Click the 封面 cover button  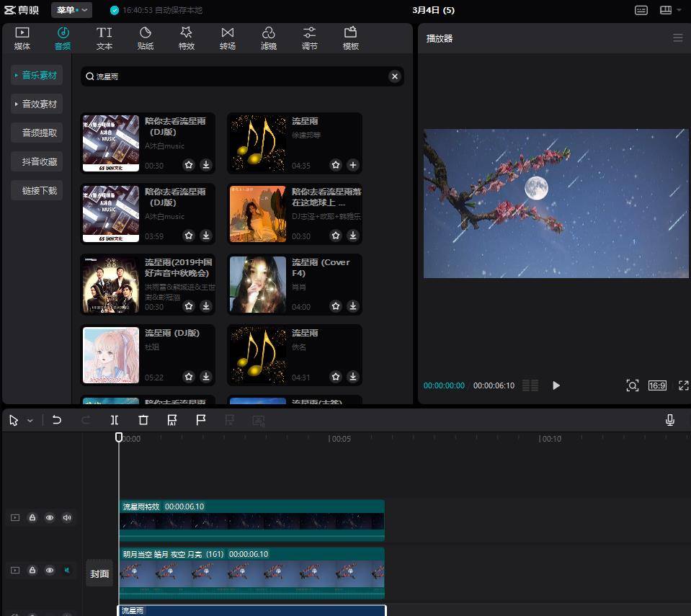99,573
